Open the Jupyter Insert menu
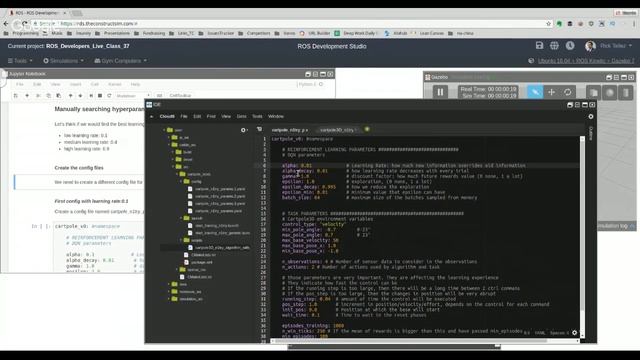640x360 pixels. click(76, 84)
